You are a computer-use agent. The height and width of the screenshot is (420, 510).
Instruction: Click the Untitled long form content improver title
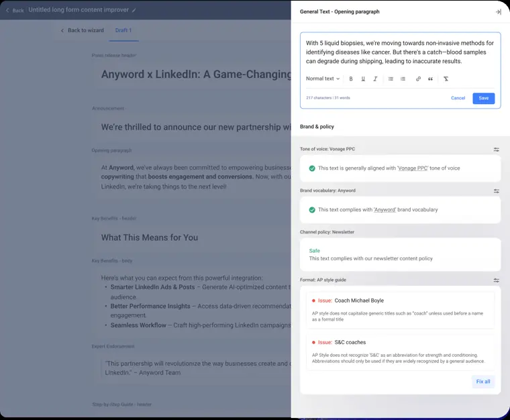(79, 10)
